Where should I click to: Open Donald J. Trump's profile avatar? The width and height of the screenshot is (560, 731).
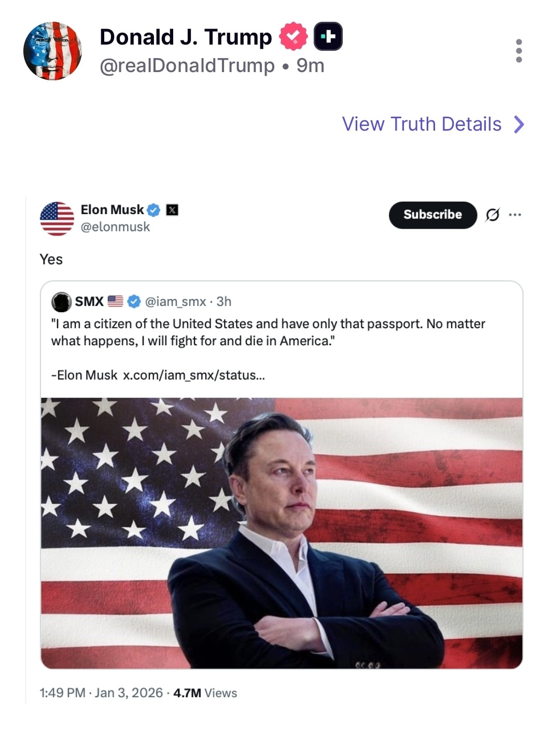click(52, 51)
